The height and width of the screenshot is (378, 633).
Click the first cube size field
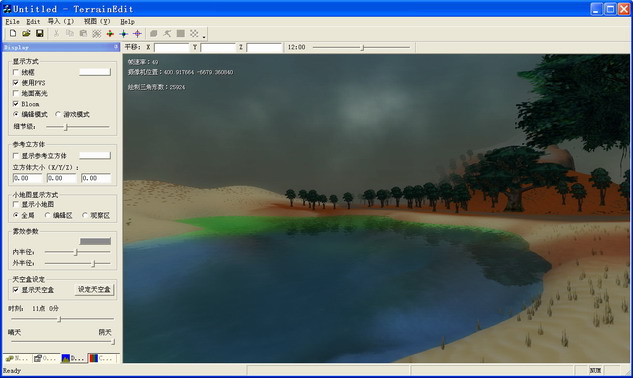(27, 178)
